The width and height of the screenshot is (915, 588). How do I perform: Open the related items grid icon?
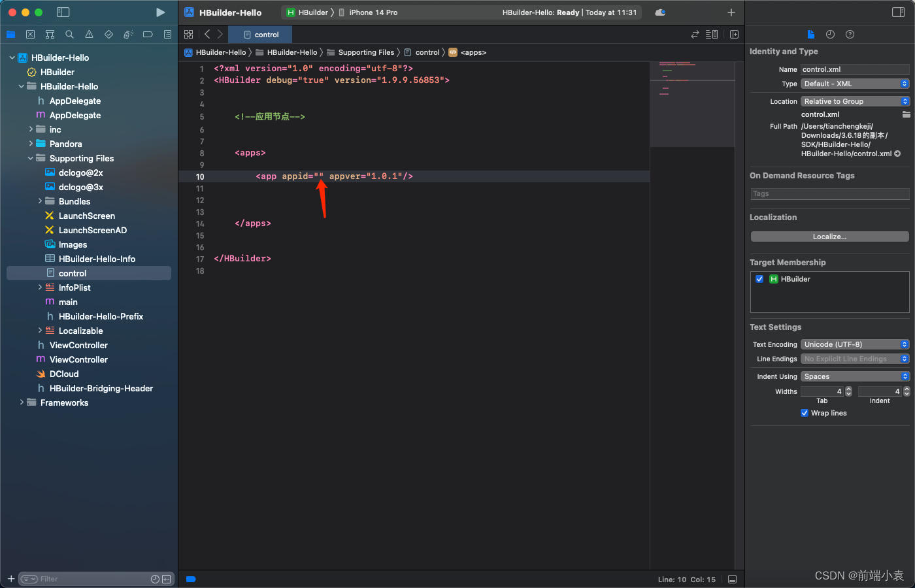(x=188, y=35)
